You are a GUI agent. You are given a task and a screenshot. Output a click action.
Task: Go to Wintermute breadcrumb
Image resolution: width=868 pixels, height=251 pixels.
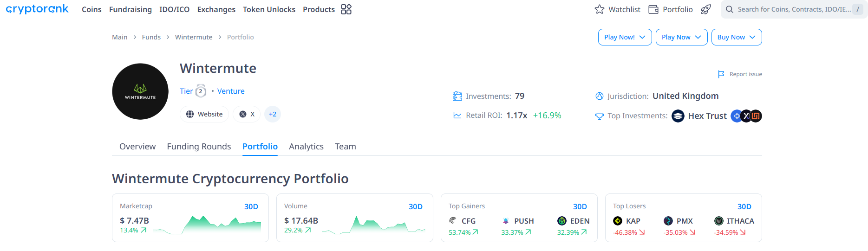(x=194, y=37)
